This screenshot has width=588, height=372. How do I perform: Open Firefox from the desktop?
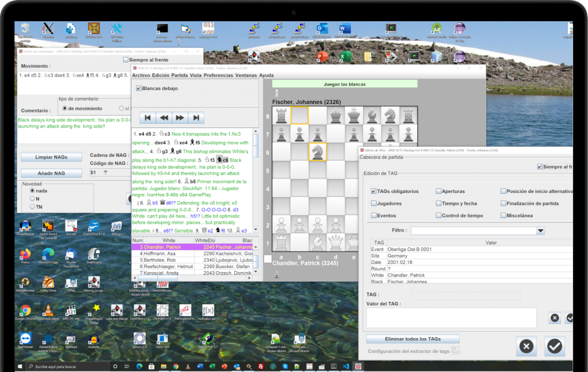tap(25, 256)
